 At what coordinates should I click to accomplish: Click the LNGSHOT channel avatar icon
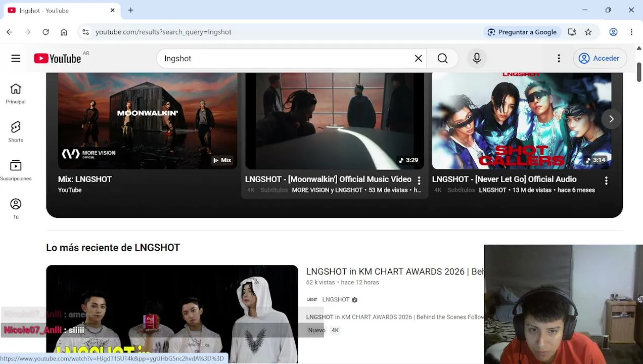pyautogui.click(x=312, y=299)
